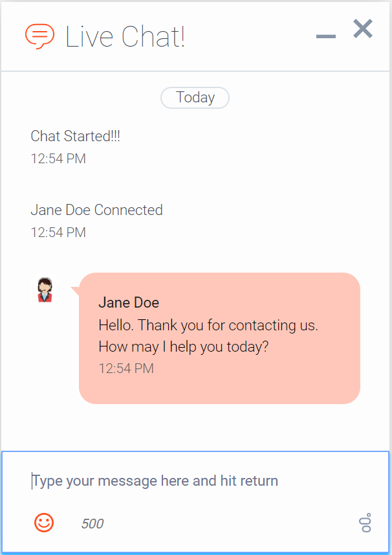Open the emoji picker smiley icon

point(44,523)
